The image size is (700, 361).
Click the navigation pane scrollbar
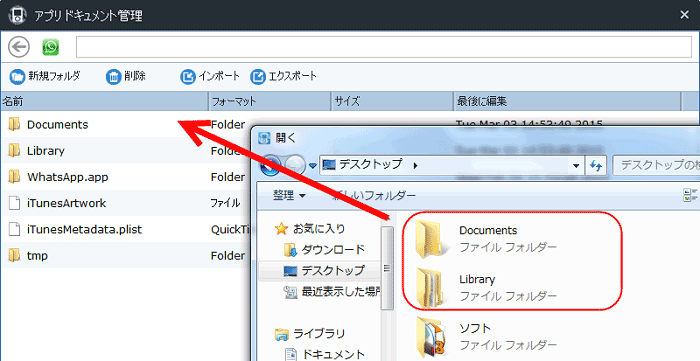click(x=387, y=268)
